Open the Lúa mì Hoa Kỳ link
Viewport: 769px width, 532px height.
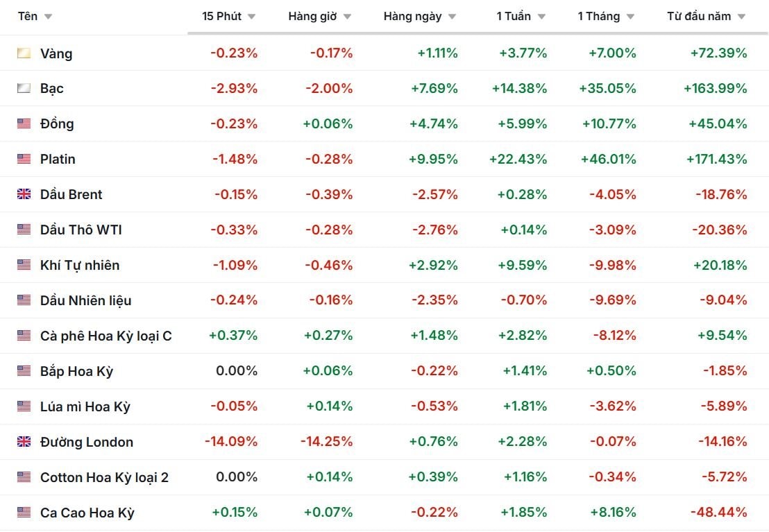[x=85, y=406]
